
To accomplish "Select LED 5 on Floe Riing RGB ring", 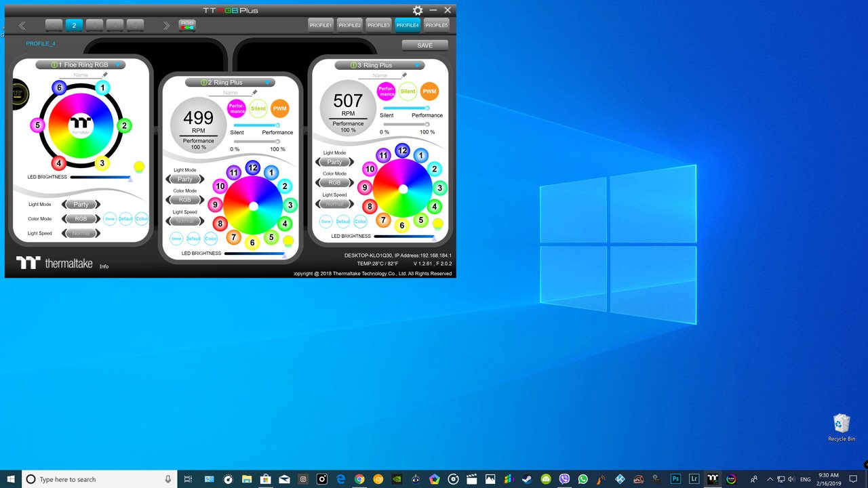I will 37,125.
